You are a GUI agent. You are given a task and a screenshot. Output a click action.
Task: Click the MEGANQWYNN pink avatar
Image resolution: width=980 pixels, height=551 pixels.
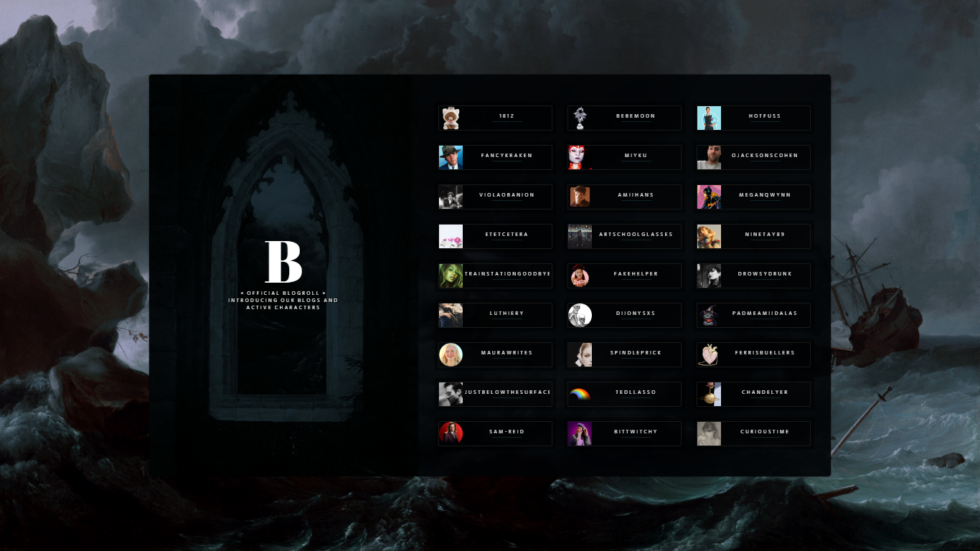(709, 197)
